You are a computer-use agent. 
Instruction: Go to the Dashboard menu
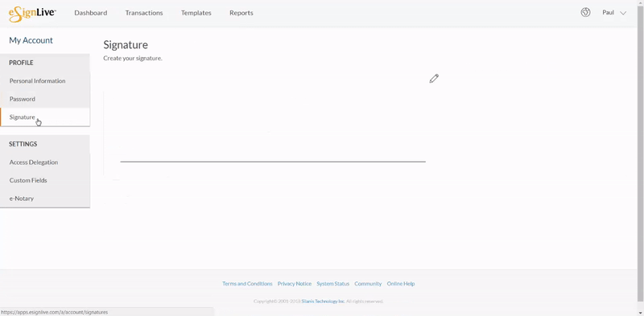click(91, 13)
